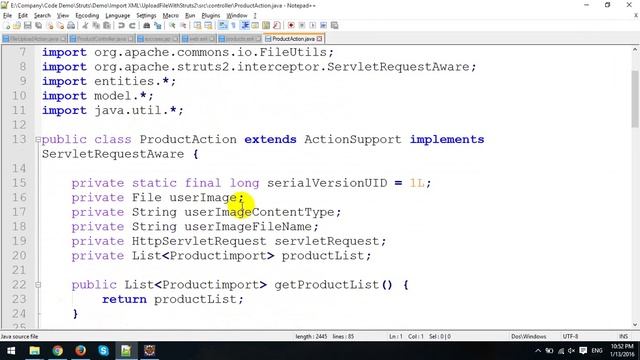Image resolution: width=640 pixels, height=360 pixels.
Task: Open the Search menu
Action: coord(42,16)
